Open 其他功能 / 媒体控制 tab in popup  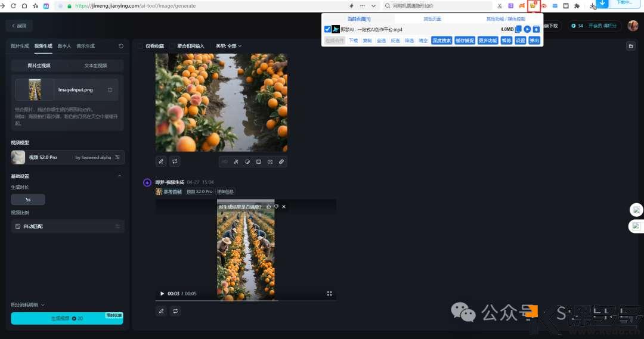pyautogui.click(x=506, y=19)
